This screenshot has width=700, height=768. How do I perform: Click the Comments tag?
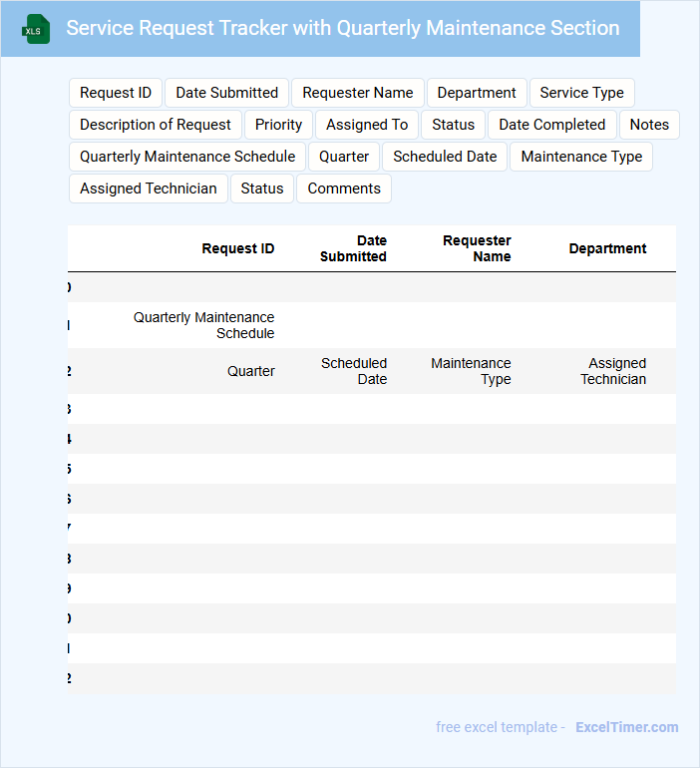pos(344,189)
